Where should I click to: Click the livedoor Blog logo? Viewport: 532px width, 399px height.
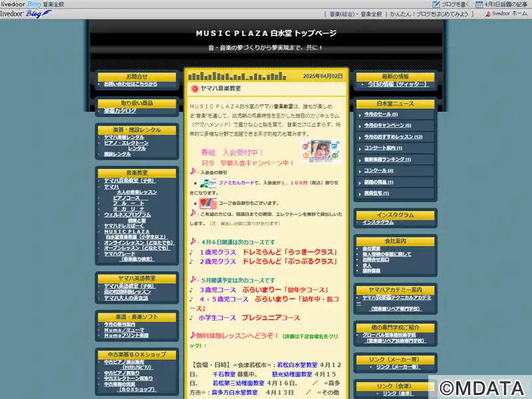[x=26, y=14]
